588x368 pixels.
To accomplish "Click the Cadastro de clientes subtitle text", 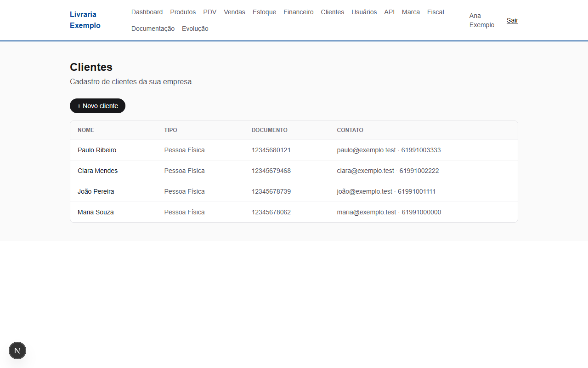I will [131, 82].
